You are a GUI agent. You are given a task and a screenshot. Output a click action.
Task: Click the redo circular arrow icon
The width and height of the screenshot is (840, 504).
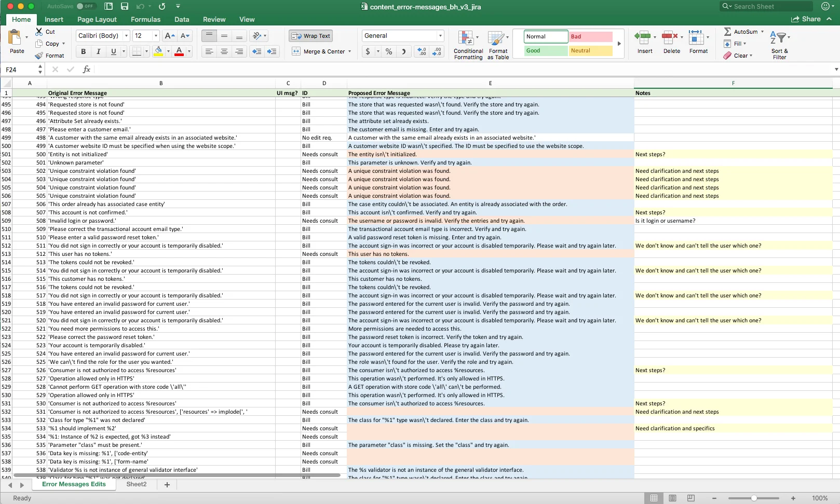pos(162,6)
